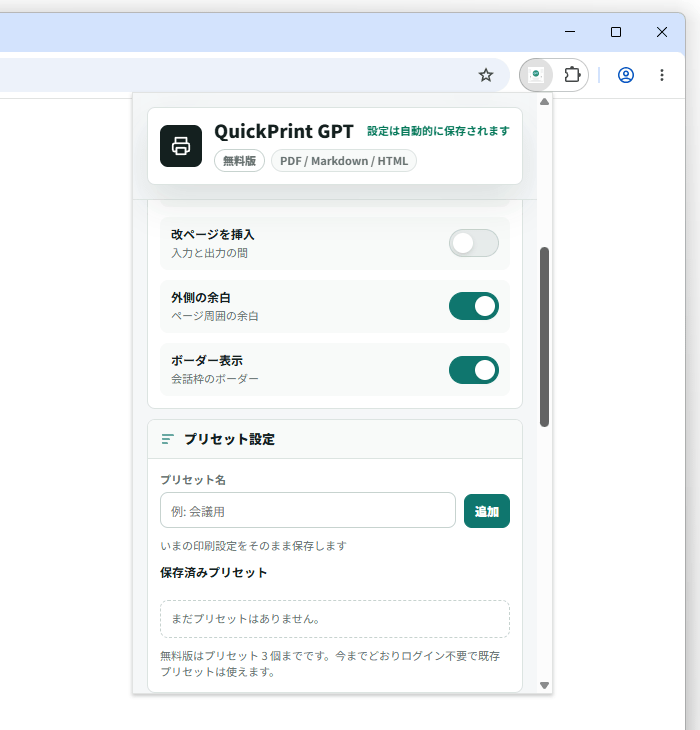Click the empty saved presets box

coord(335,619)
